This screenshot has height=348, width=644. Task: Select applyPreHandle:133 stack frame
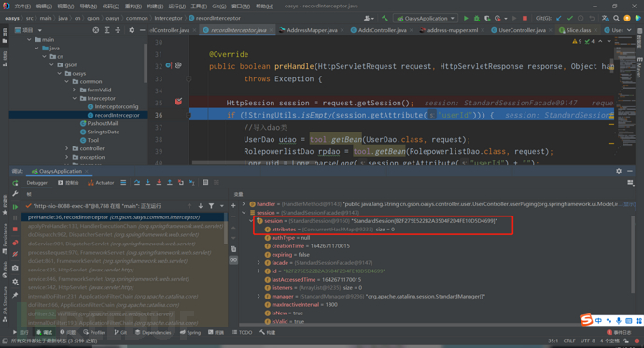coord(125,226)
